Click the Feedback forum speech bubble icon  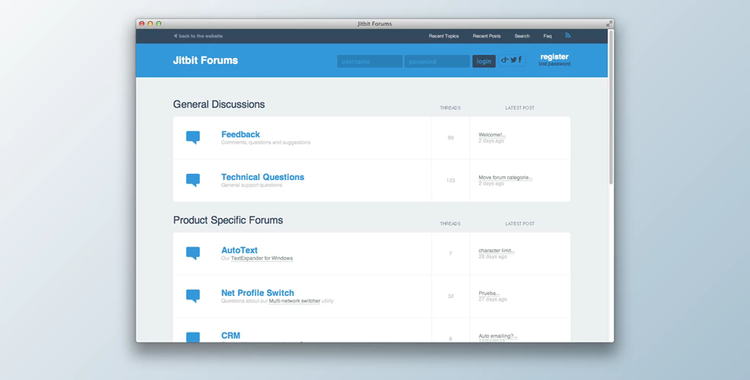click(x=193, y=137)
